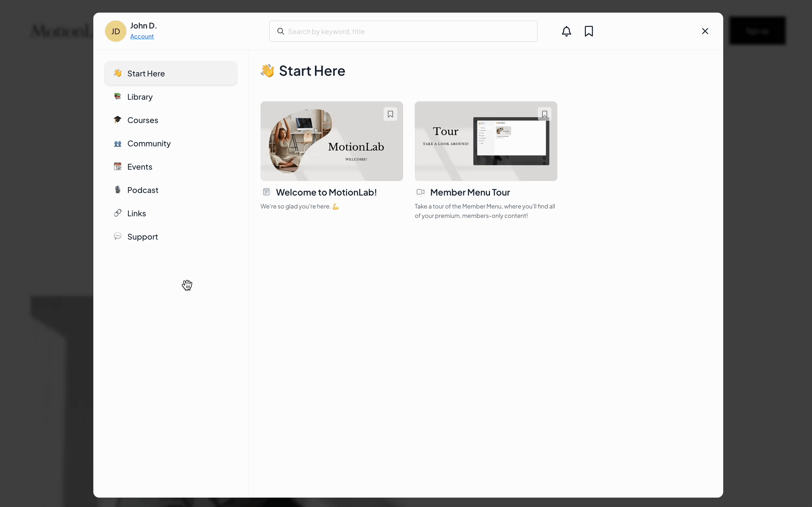This screenshot has height=507, width=812.
Task: Bookmark the Welcome to MotionLab card
Action: (390, 114)
